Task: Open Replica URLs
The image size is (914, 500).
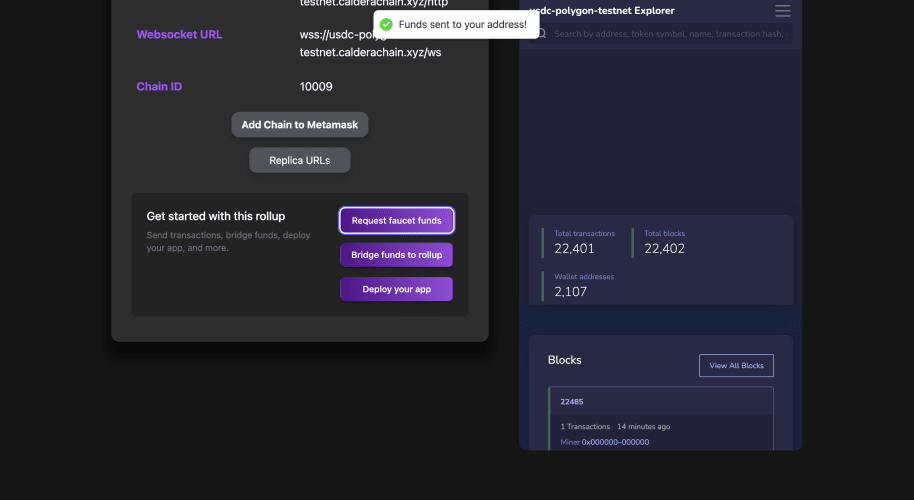Action: point(300,160)
